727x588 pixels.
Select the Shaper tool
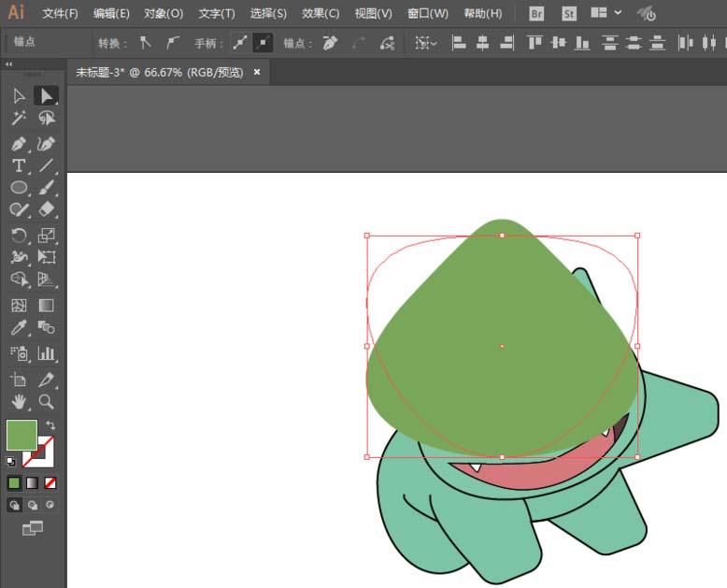pyautogui.click(x=19, y=209)
